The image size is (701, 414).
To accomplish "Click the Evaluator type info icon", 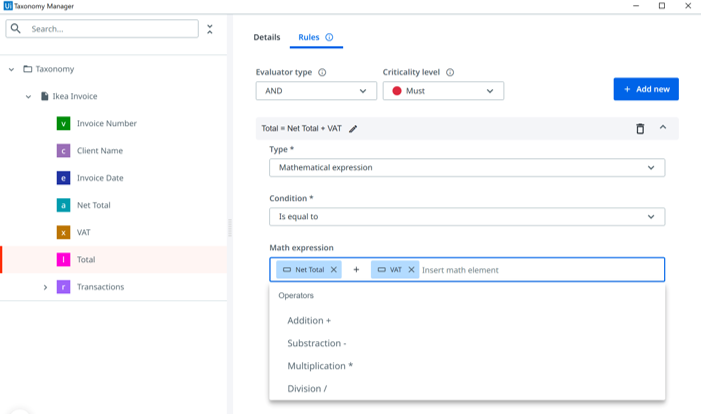I will (322, 72).
